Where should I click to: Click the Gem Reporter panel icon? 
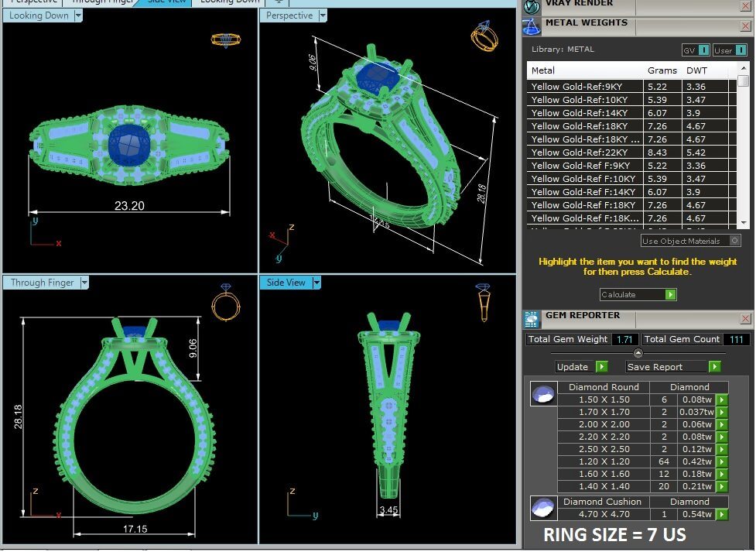pyautogui.click(x=532, y=319)
